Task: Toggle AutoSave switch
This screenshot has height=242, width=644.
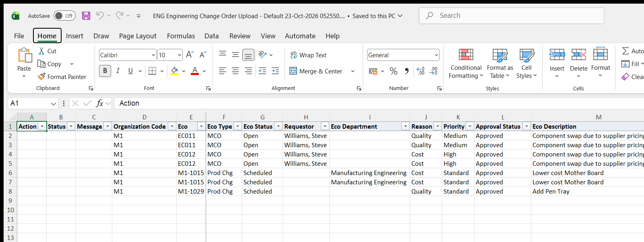Action: (64, 16)
